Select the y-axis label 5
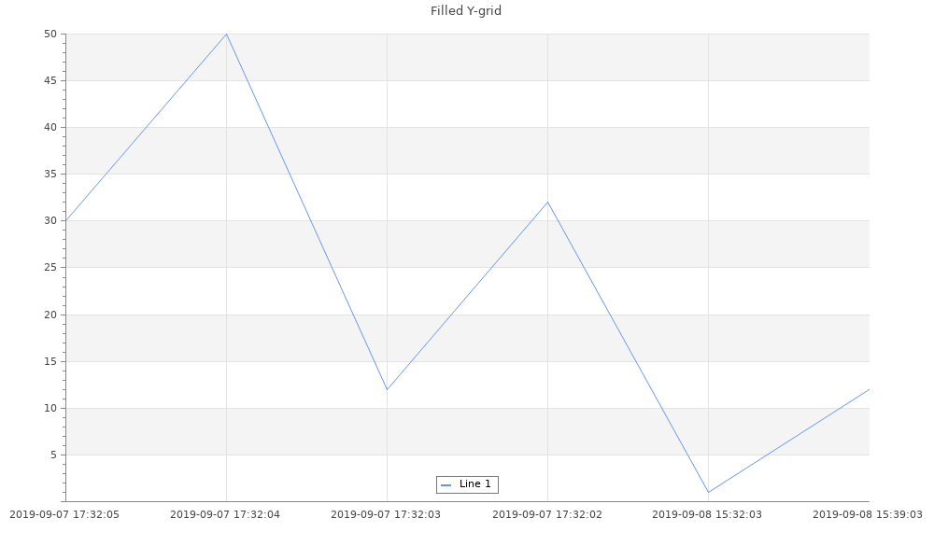Viewport: 934px width, 560px height. 53,455
